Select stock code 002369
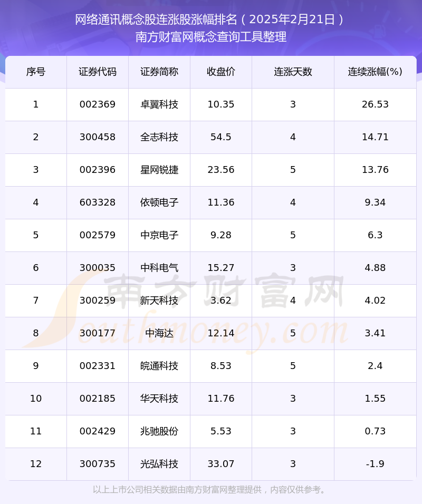 click(x=98, y=104)
